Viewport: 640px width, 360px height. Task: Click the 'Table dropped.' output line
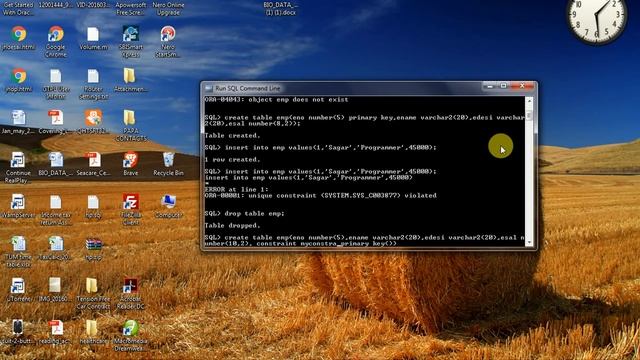click(232, 225)
